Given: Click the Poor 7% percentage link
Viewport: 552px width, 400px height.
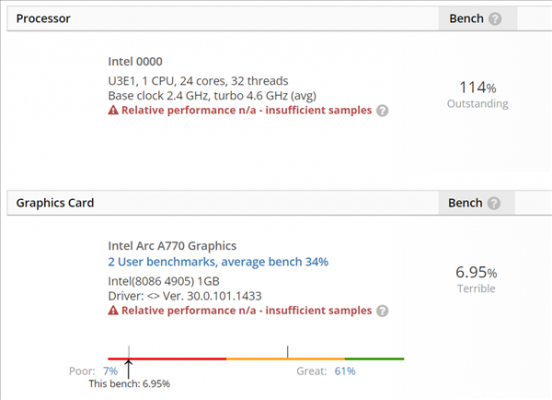Looking at the screenshot, I should [x=110, y=371].
